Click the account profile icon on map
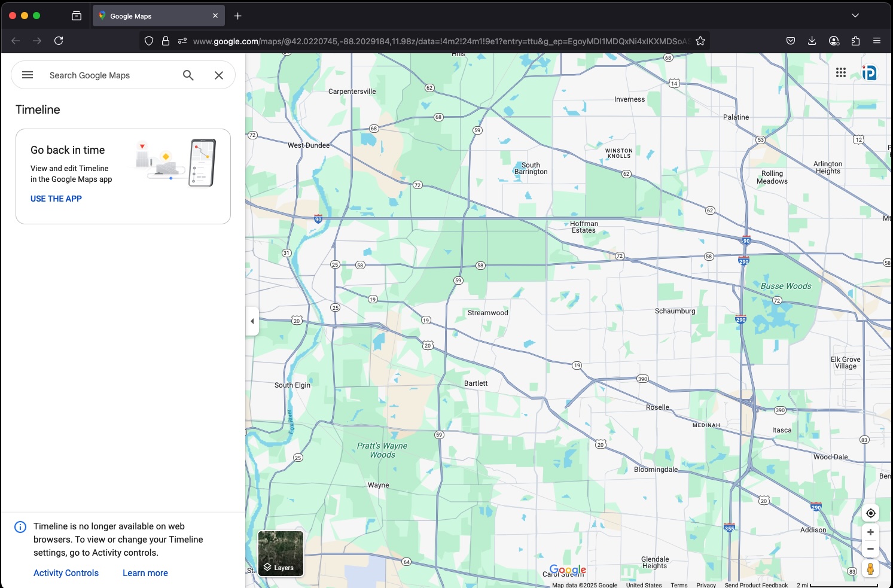This screenshot has width=893, height=588. (x=869, y=72)
